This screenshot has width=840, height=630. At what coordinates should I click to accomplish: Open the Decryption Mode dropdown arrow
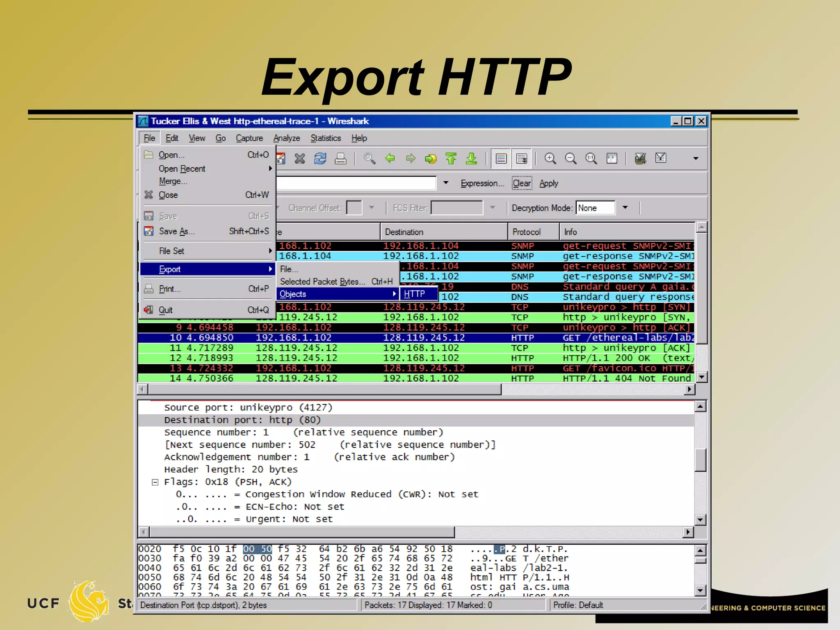625,208
